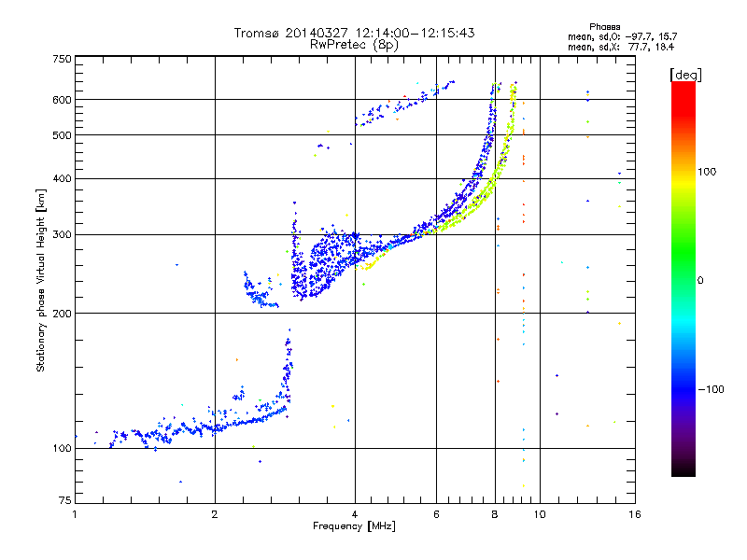747x560 pixels.
Task: Click the x-axis tick label '6'
Action: point(436,514)
